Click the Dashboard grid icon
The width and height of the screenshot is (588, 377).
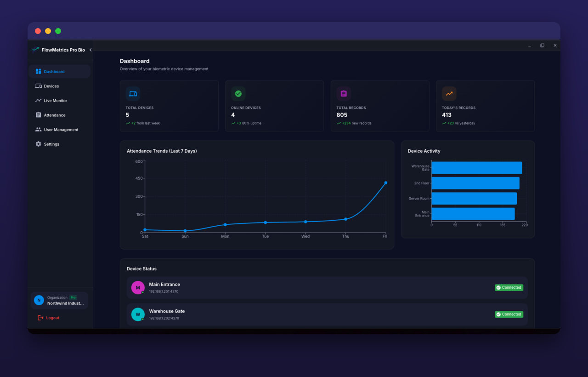pyautogui.click(x=39, y=72)
